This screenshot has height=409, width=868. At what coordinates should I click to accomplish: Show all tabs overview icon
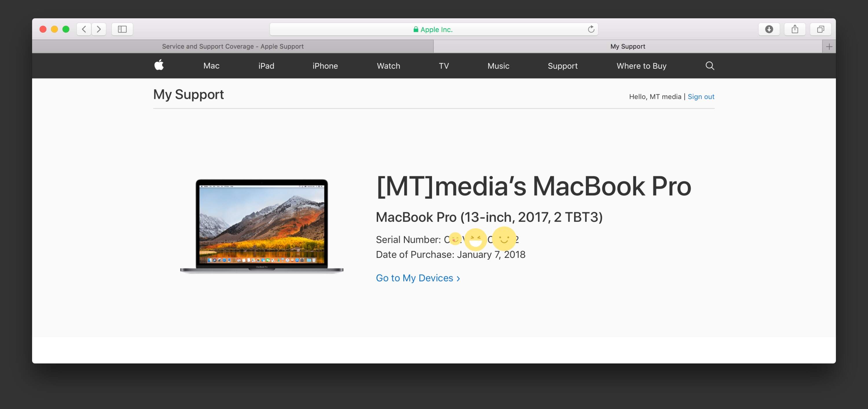821,29
